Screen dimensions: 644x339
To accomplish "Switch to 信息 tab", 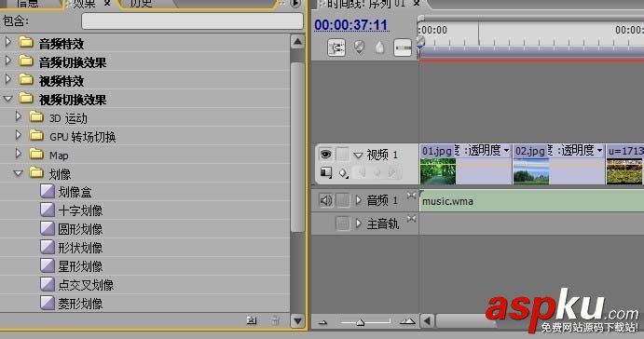I will pos(28,4).
